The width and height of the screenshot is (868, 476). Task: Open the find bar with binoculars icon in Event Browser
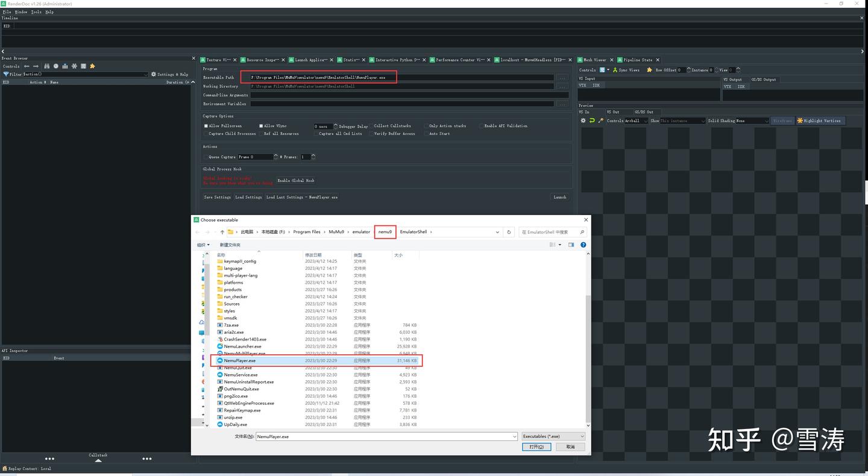pyautogui.click(x=46, y=66)
